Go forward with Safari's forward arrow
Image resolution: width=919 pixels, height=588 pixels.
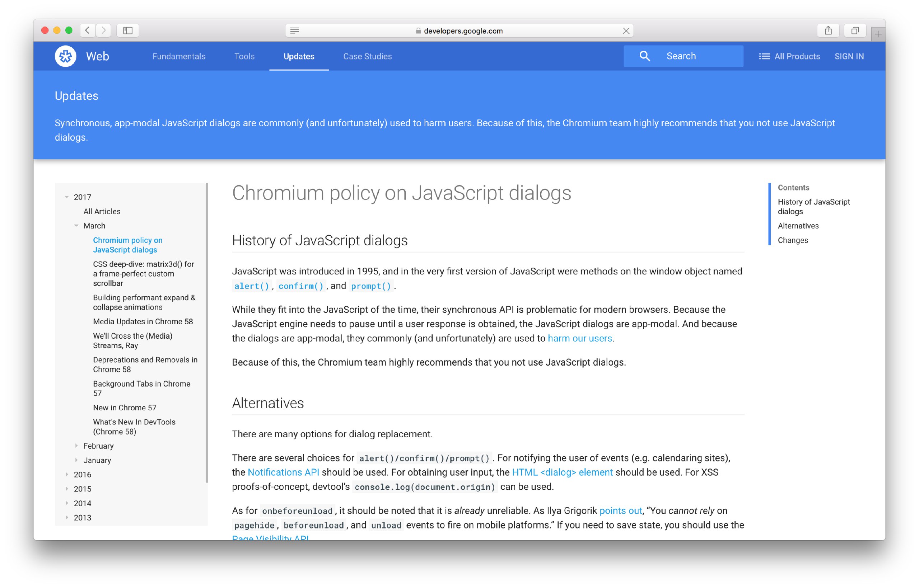pos(103,30)
